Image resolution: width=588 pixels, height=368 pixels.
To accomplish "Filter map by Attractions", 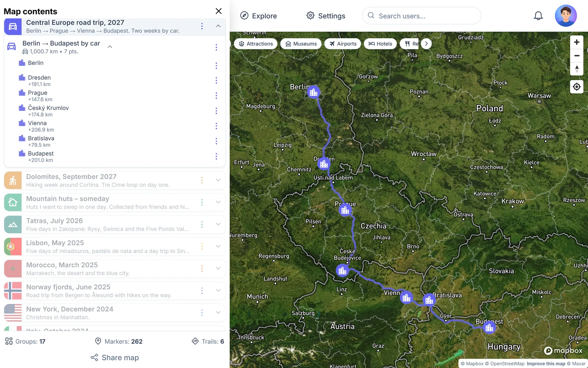I will point(256,44).
